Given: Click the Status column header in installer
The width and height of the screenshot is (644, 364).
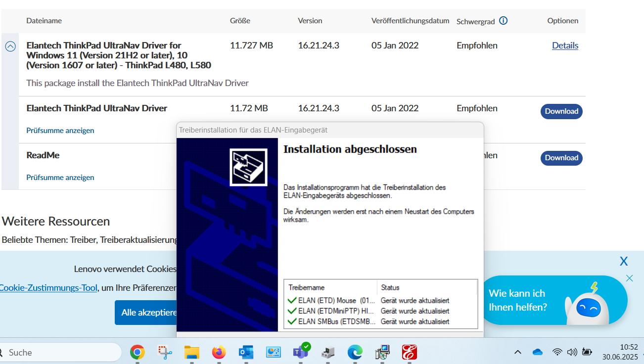Looking at the screenshot, I should click(x=427, y=287).
